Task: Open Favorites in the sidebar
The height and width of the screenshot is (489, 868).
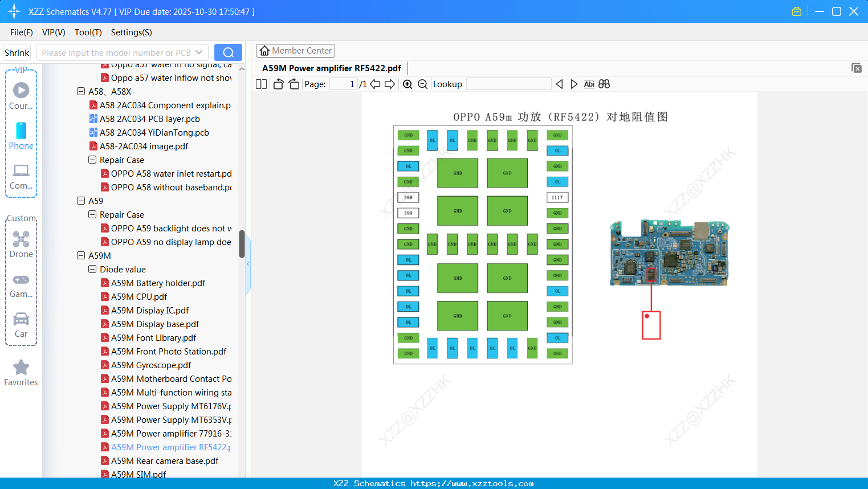Action: pos(21,373)
